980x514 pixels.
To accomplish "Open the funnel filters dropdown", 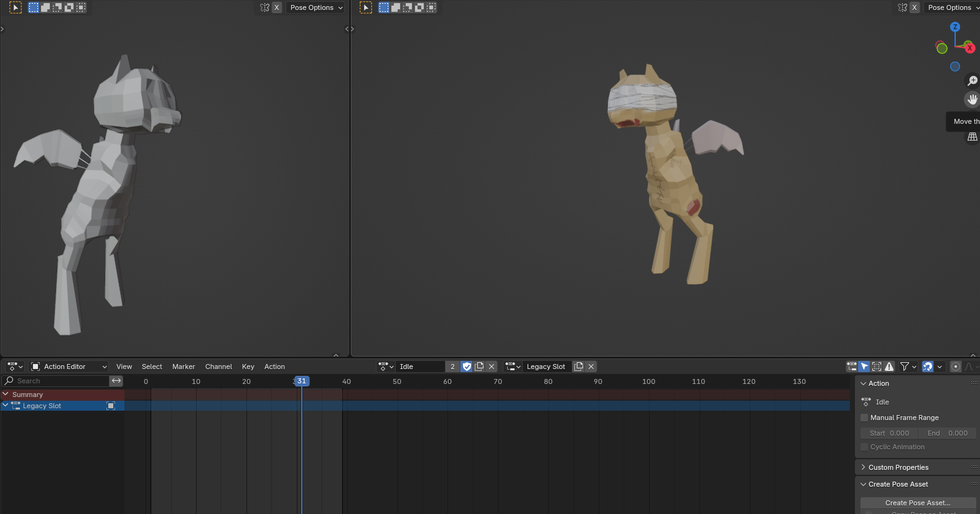I will point(908,367).
